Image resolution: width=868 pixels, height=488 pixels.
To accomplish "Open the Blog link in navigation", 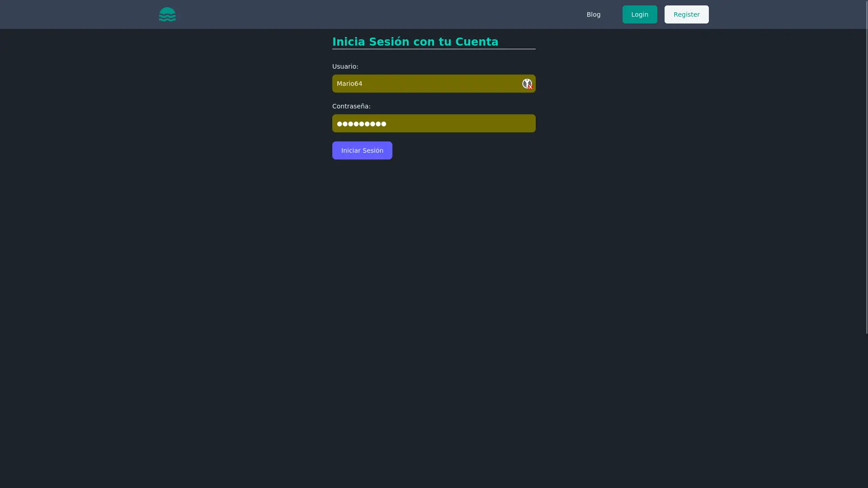I will coord(594,14).
